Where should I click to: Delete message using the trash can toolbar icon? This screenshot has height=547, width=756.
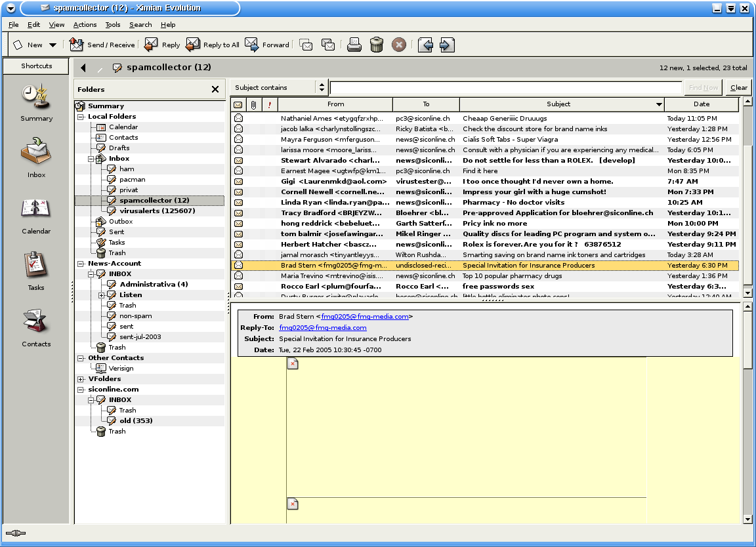pos(376,45)
